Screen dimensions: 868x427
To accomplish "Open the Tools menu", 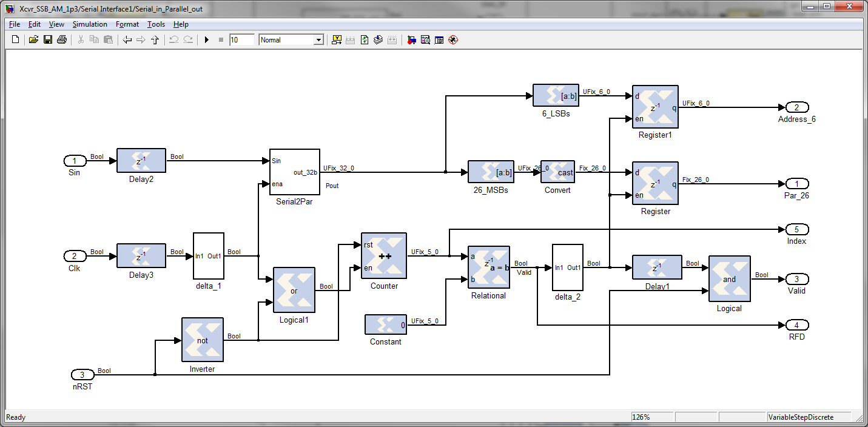I will pos(156,24).
